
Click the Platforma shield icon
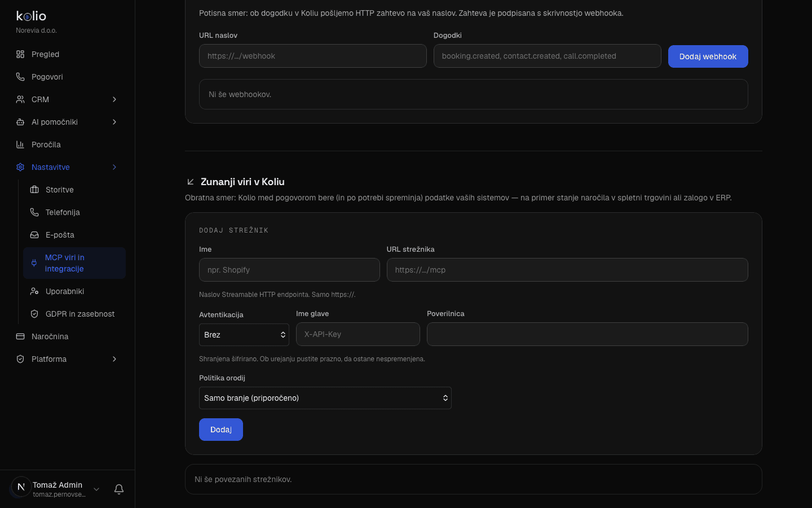20,359
